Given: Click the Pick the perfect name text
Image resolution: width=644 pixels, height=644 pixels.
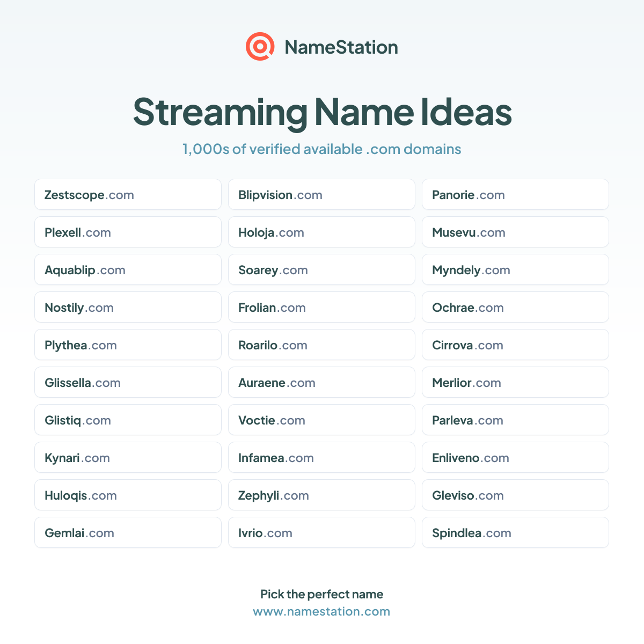Looking at the screenshot, I should click(321, 594).
